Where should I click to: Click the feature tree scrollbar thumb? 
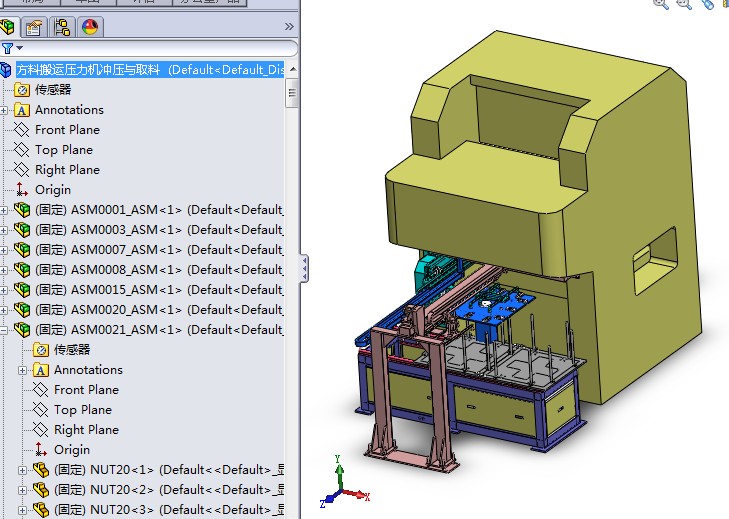292,93
